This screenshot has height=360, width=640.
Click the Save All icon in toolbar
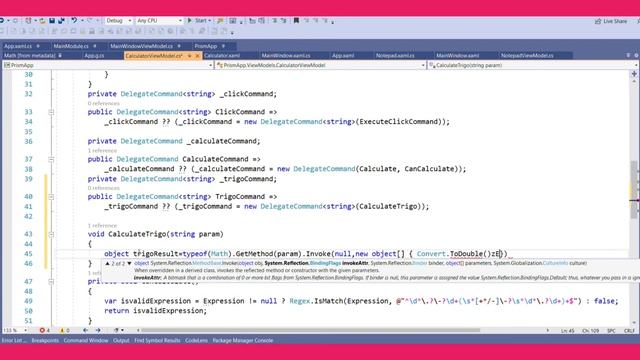(x=61, y=20)
